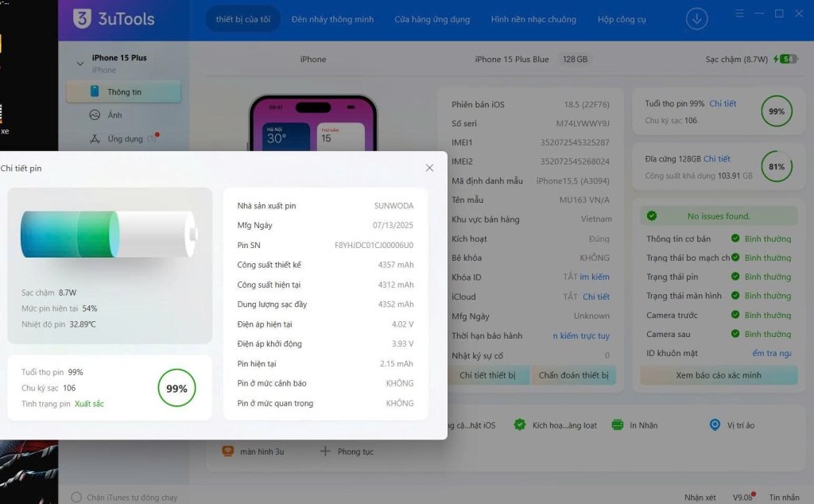Open the Hình nền nhạc chuông tab

(533, 19)
